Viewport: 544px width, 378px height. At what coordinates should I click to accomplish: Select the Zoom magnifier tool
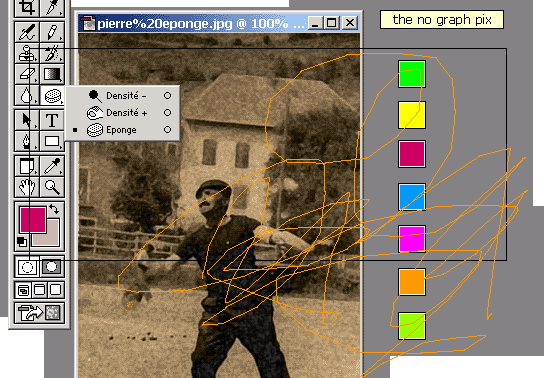coord(52,187)
